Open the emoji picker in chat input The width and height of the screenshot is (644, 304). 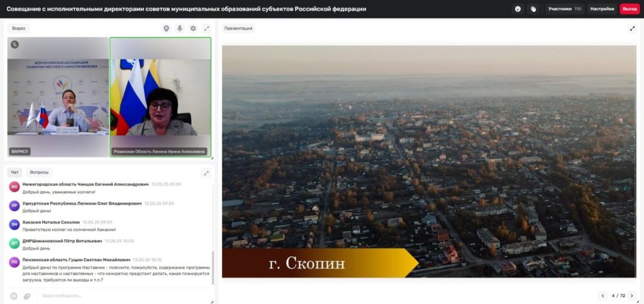click(14, 296)
